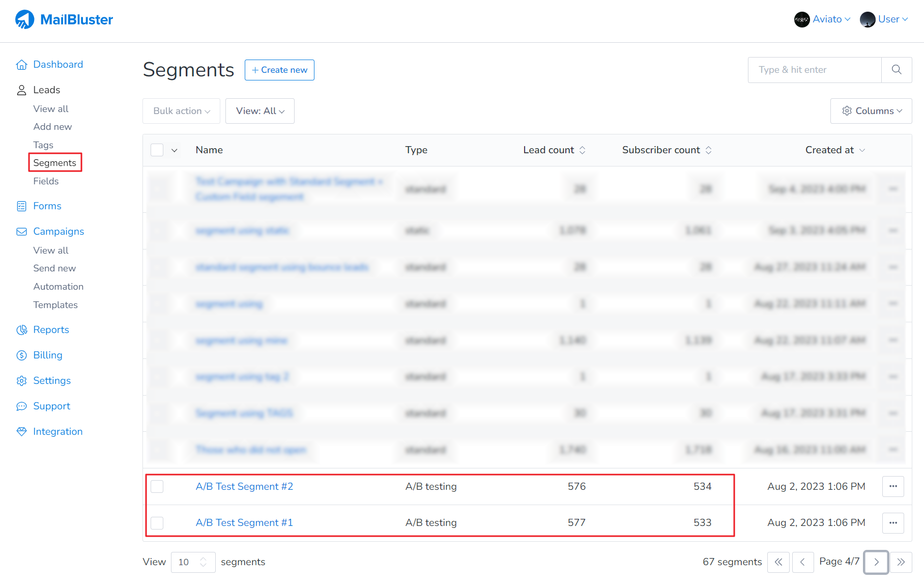Open more options for A/B Test Segment #1

893,523
